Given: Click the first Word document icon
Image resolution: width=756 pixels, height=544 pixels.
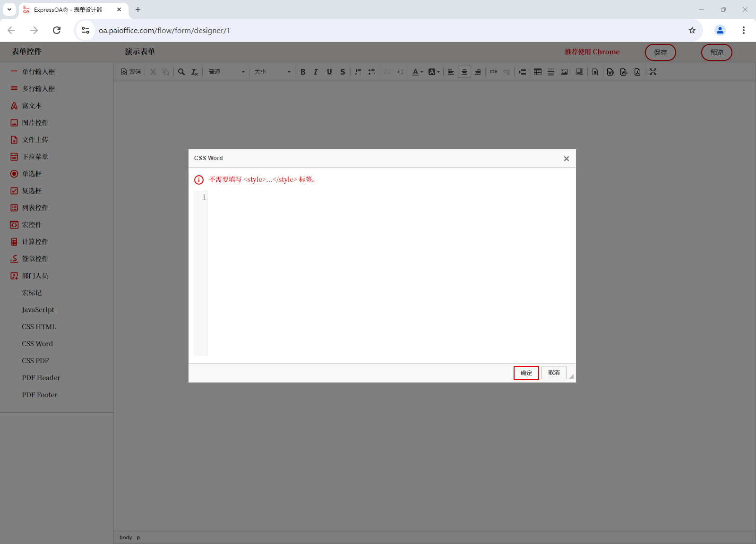Looking at the screenshot, I should tap(610, 72).
